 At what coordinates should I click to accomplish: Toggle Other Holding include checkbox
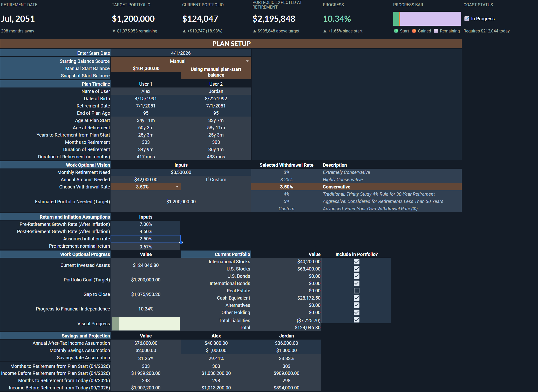(357, 312)
